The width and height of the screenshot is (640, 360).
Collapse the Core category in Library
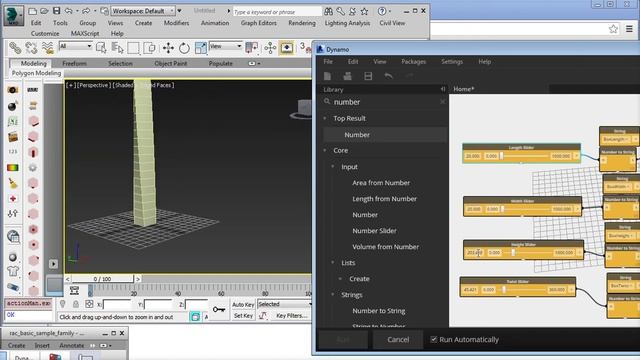[x=325, y=151]
